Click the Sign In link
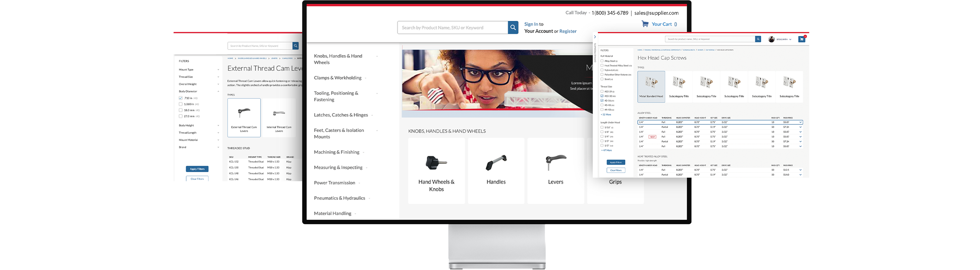Screen dimensions: 980x270 [x=531, y=24]
